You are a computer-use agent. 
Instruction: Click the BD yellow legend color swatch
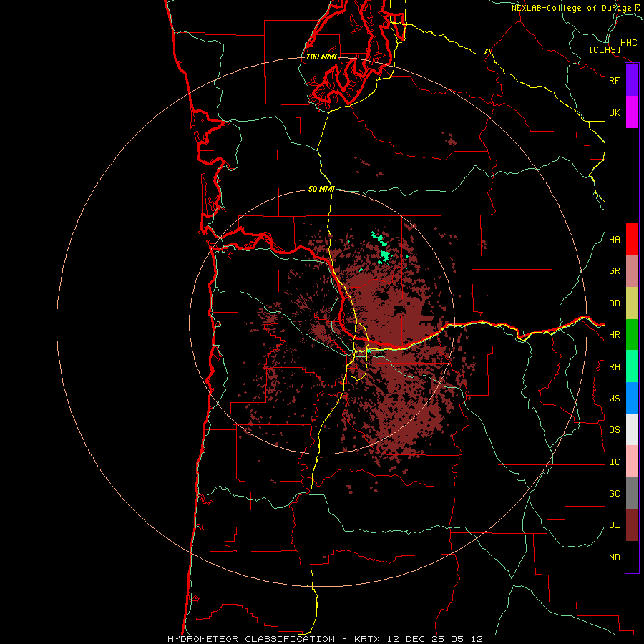632,303
